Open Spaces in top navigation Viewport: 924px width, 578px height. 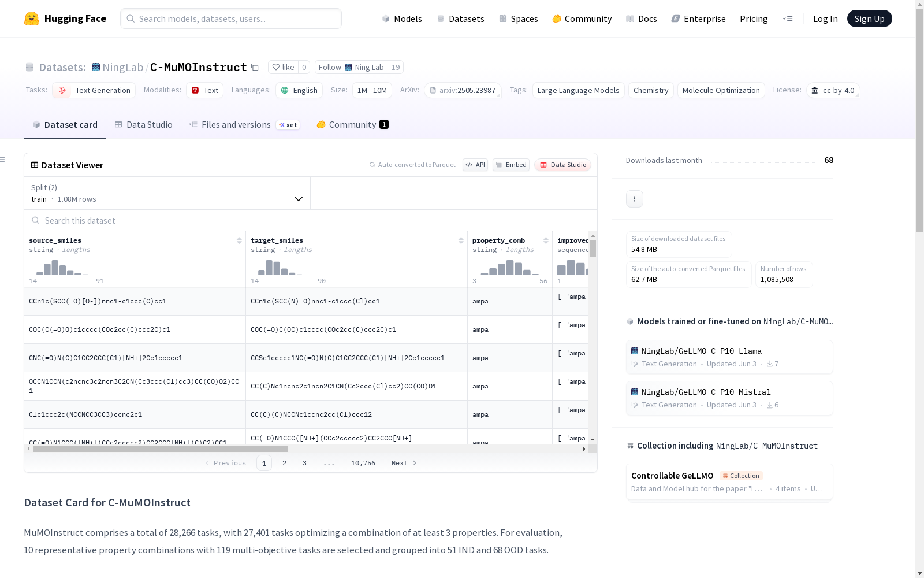tap(519, 18)
